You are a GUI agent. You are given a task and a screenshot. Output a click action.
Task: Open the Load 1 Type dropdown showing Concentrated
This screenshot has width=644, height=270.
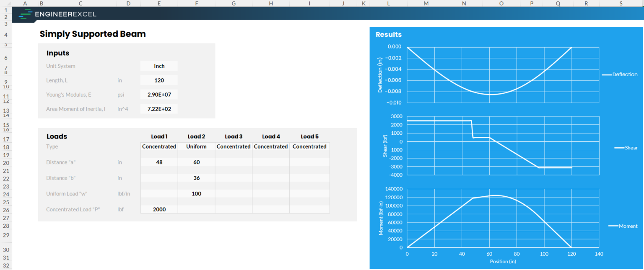159,147
